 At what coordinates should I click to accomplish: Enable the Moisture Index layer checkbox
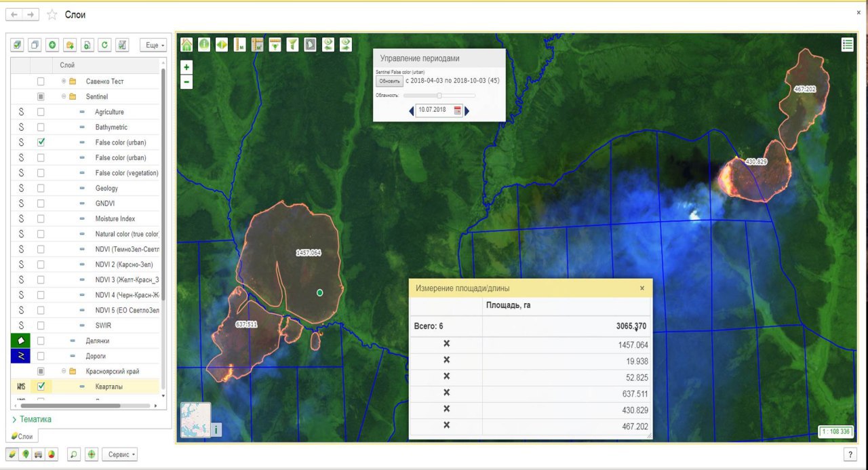(x=41, y=218)
